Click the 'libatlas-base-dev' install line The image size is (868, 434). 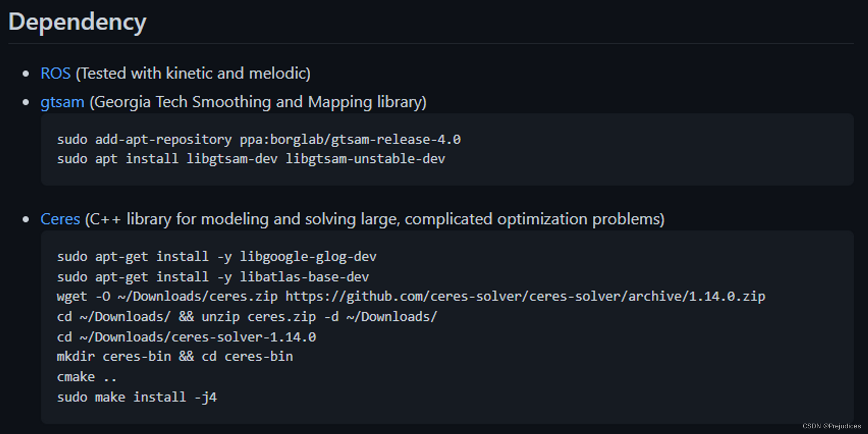(213, 277)
